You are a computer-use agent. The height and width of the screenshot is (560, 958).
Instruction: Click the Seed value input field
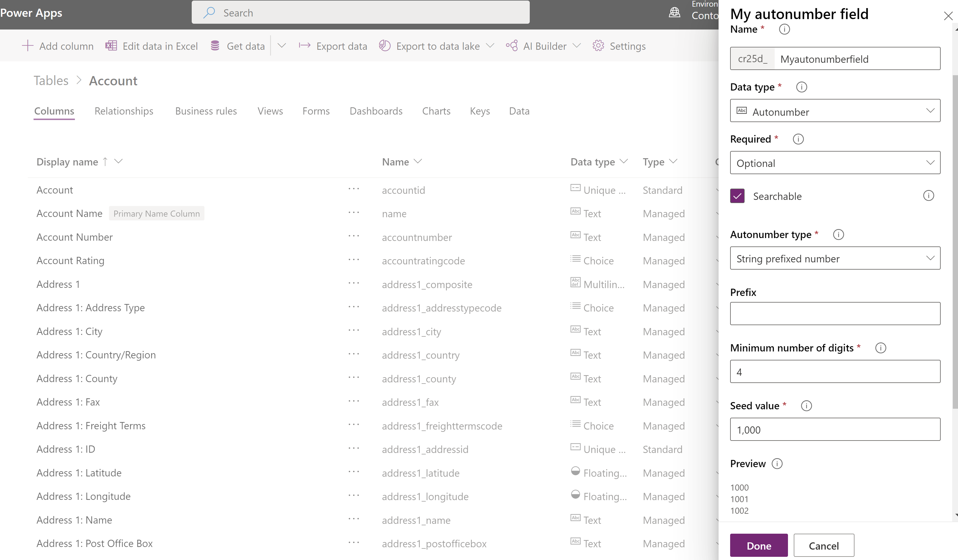(x=835, y=429)
